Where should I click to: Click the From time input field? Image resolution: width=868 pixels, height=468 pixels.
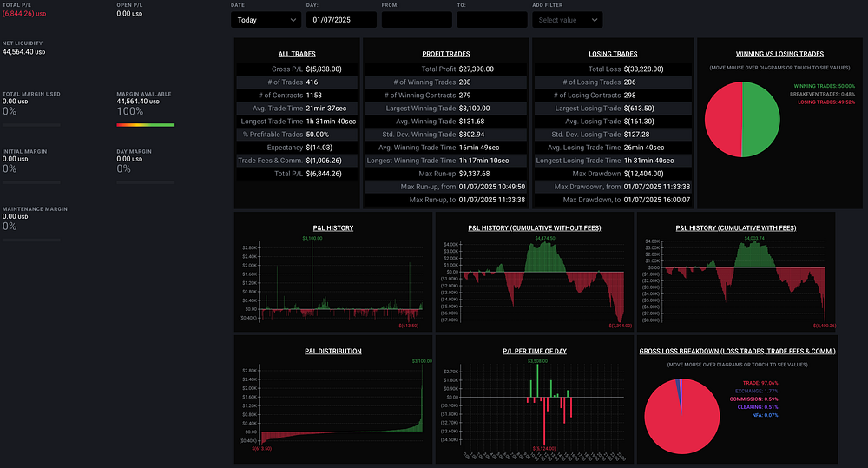[417, 20]
